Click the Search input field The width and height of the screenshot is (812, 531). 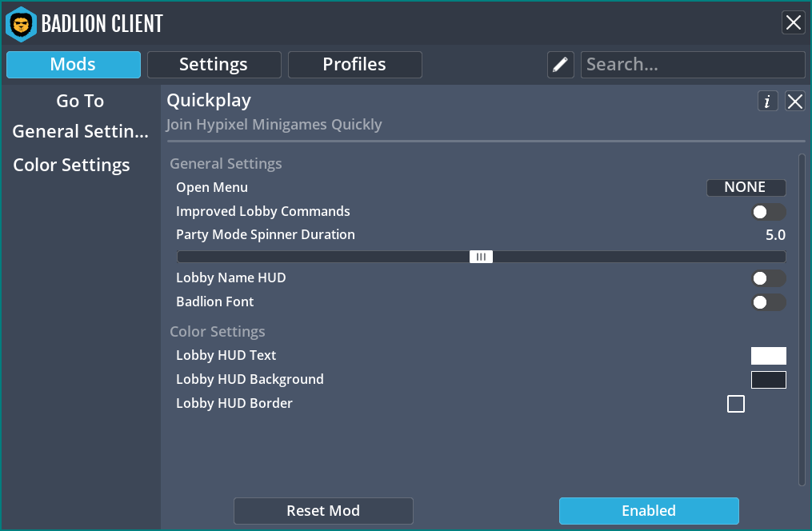[x=693, y=64]
